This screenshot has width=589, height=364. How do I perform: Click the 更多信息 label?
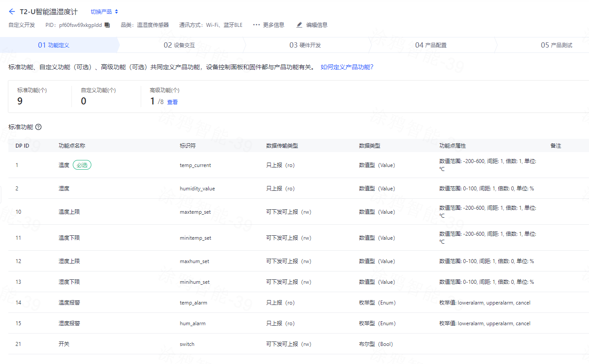pyautogui.click(x=274, y=25)
